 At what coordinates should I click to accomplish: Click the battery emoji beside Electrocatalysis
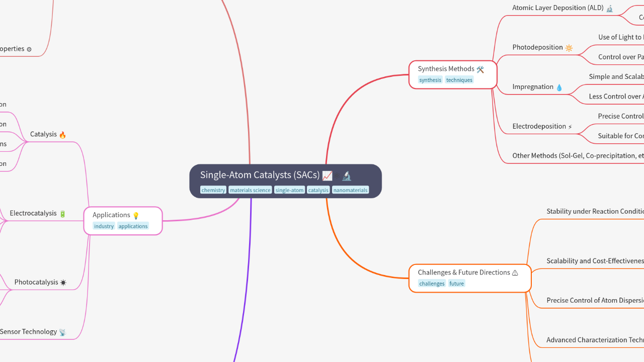(62, 214)
